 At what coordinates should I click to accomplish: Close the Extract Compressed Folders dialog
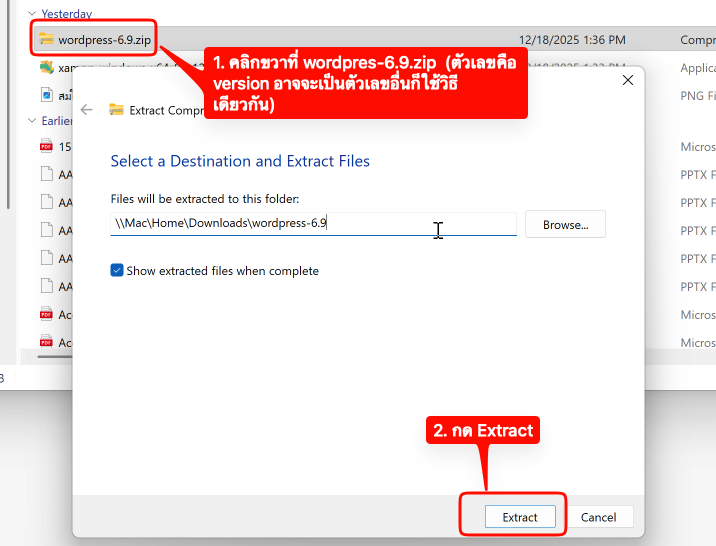627,80
